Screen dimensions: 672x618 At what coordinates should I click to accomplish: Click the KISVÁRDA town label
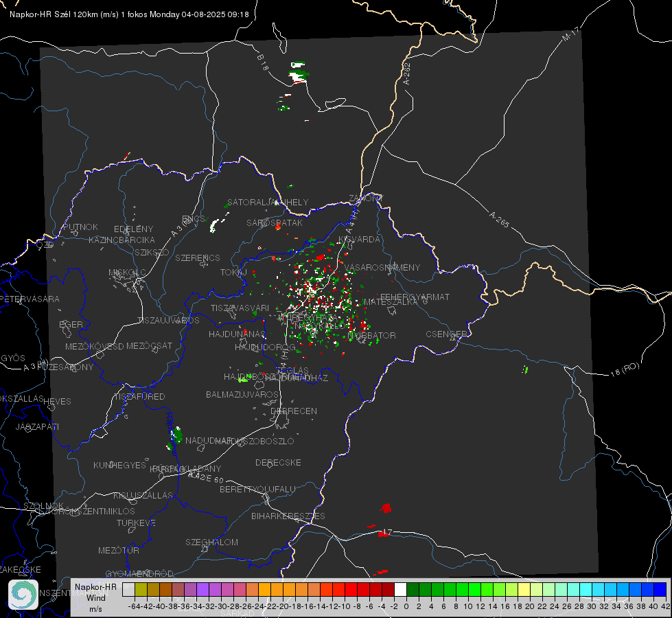tap(359, 240)
